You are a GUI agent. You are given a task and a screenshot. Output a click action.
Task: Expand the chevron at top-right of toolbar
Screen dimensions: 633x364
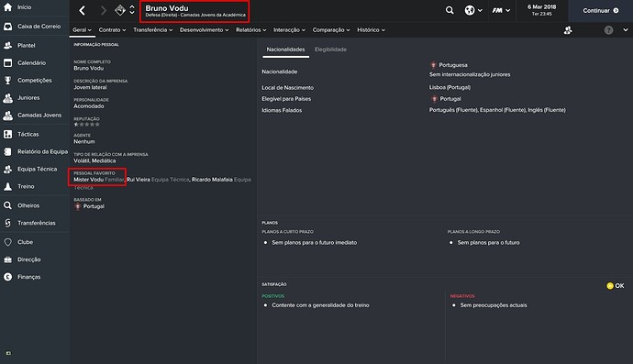(x=626, y=30)
